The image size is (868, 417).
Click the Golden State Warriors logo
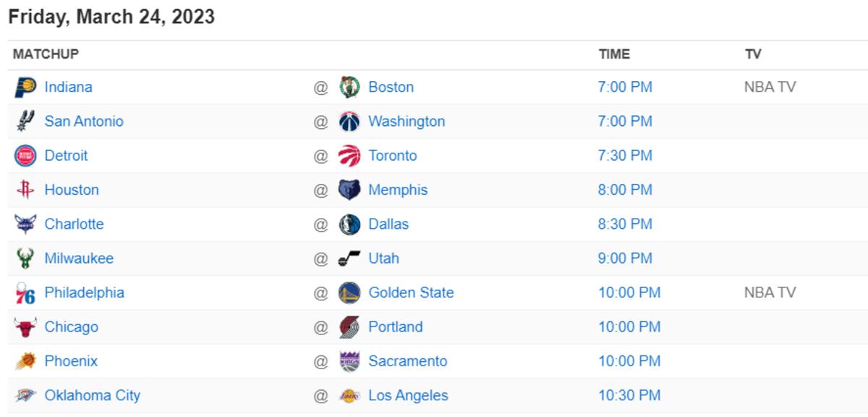coord(349,292)
